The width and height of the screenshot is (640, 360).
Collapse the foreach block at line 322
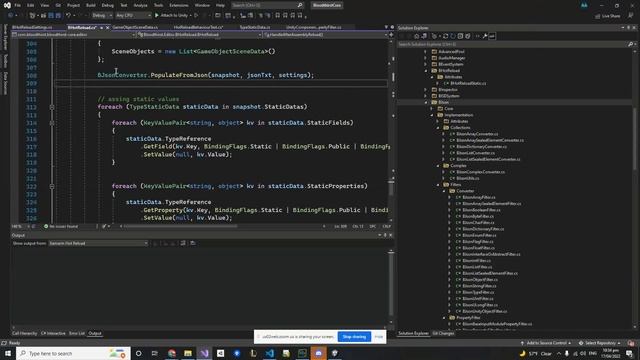click(x=52, y=186)
